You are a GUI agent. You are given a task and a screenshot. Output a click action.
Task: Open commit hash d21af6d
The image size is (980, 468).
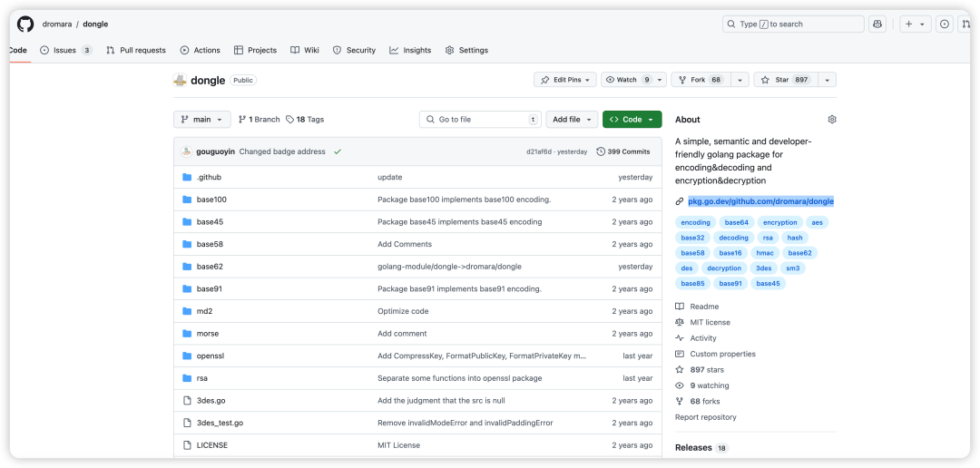[x=540, y=151]
